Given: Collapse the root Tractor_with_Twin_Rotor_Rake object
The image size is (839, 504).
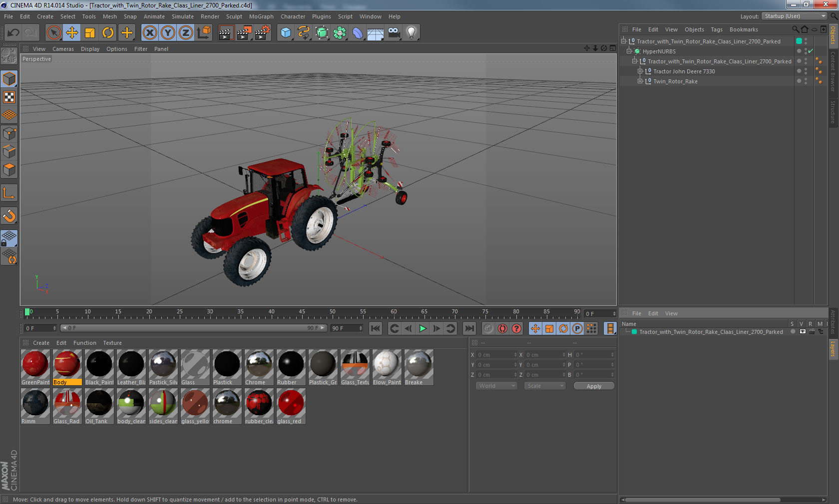Looking at the screenshot, I should tap(624, 41).
